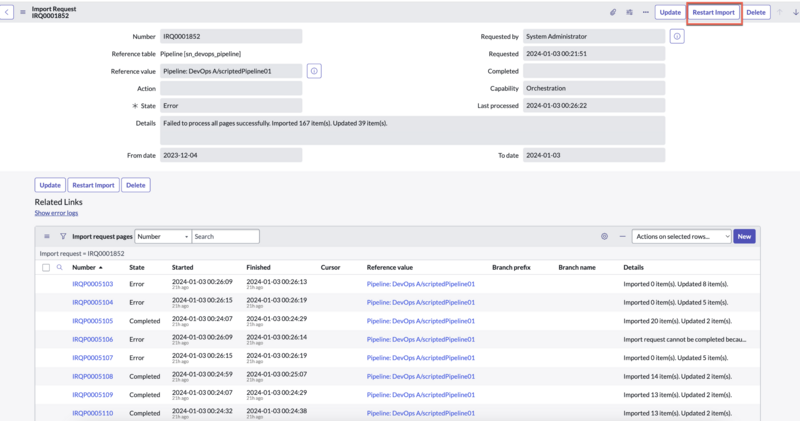
Task: Open record IRQP0005110
Action: 92,413
